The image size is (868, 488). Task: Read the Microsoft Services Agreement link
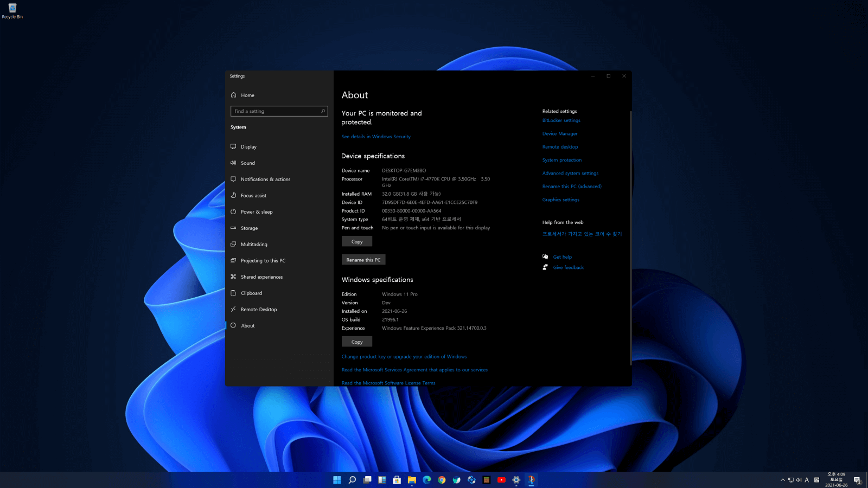(414, 370)
